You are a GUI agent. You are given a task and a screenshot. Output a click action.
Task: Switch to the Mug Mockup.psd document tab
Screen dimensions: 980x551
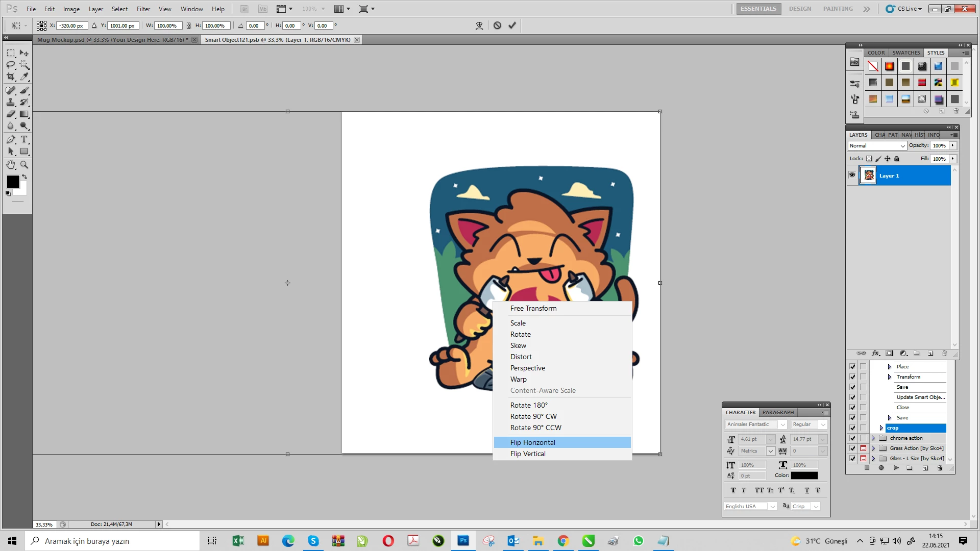112,40
